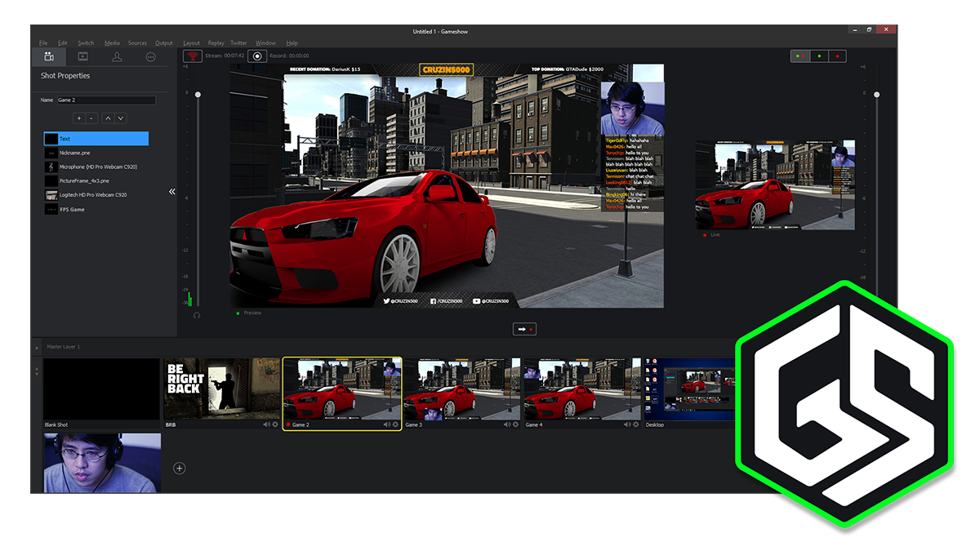This screenshot has width=980, height=551.
Task: Start recording with the Record circle button
Action: (257, 56)
